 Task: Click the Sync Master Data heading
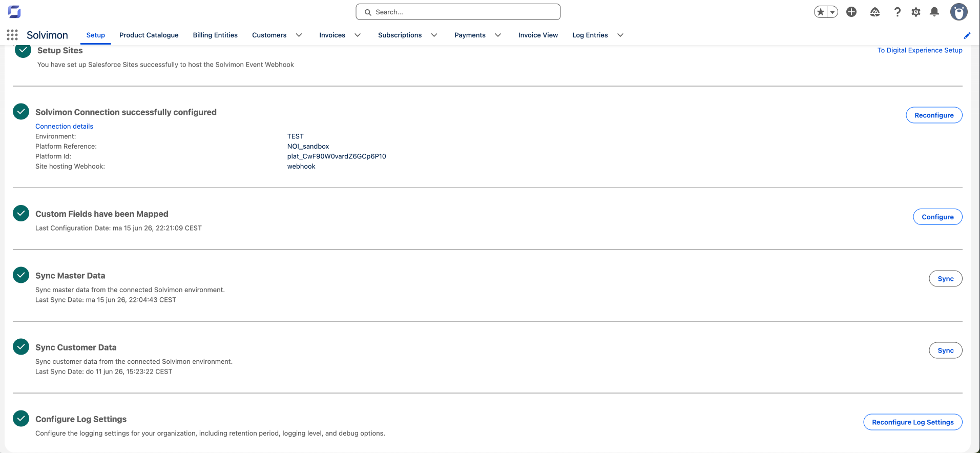[70, 276]
